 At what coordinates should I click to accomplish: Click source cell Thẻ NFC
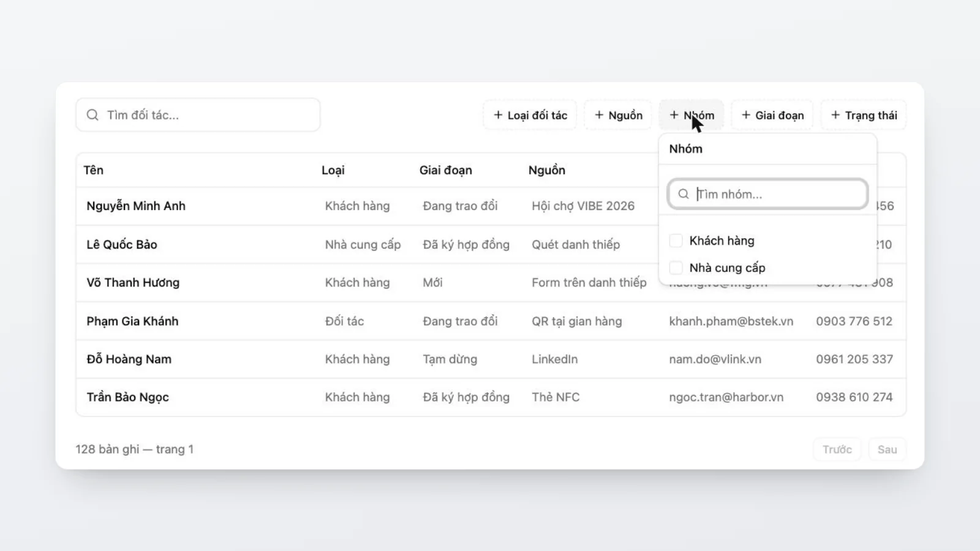(556, 397)
